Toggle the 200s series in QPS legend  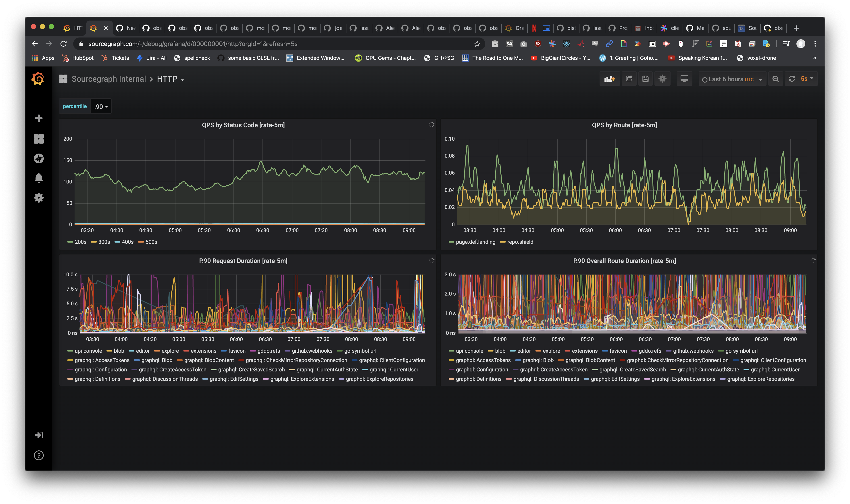click(x=81, y=242)
